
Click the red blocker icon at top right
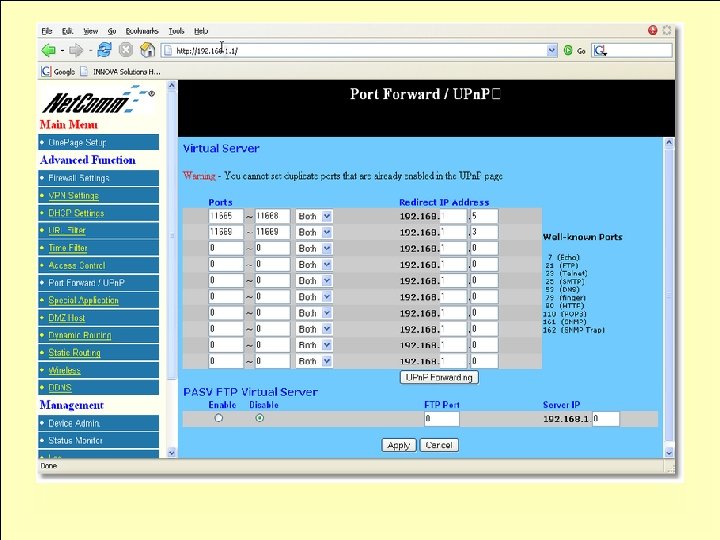[x=652, y=30]
